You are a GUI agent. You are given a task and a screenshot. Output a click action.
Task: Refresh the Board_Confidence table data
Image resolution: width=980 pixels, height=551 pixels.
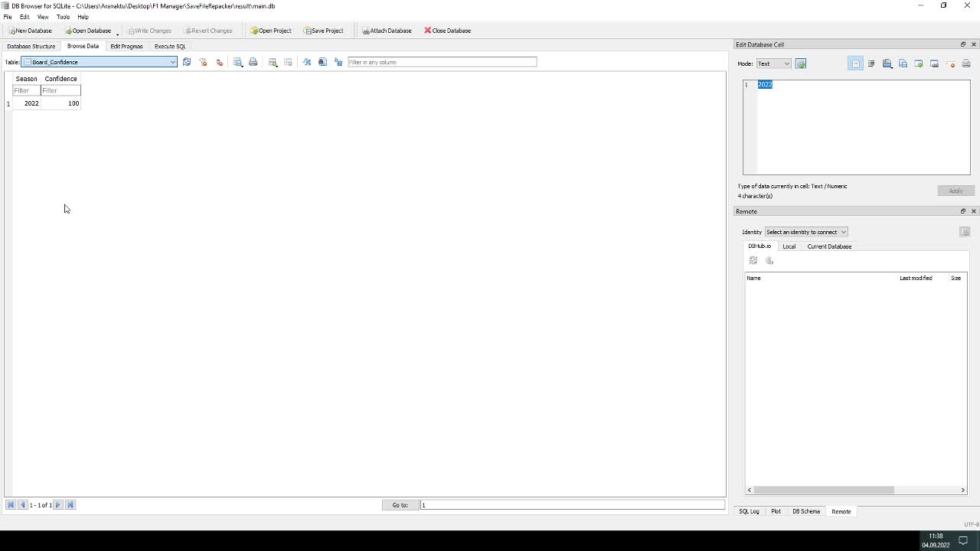(x=187, y=62)
